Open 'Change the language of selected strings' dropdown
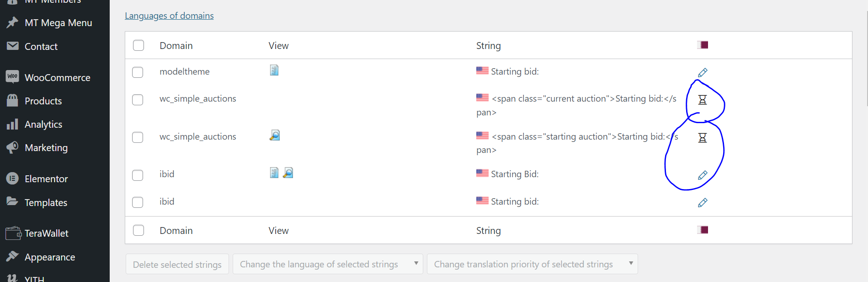The width and height of the screenshot is (868, 282). [328, 264]
